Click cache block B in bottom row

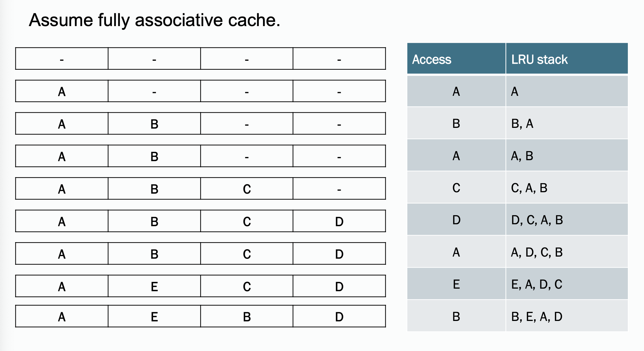pos(247,316)
